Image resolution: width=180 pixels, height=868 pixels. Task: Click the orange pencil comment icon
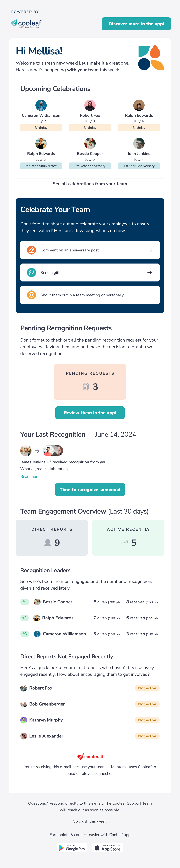point(31,250)
